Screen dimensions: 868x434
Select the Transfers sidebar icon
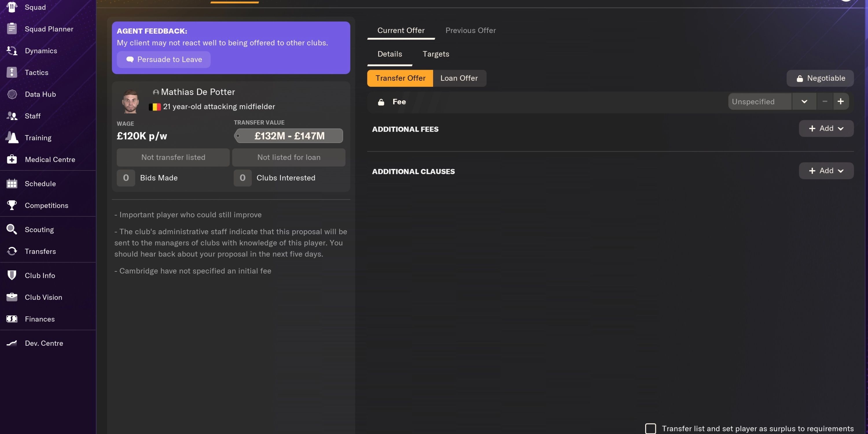click(x=41, y=251)
